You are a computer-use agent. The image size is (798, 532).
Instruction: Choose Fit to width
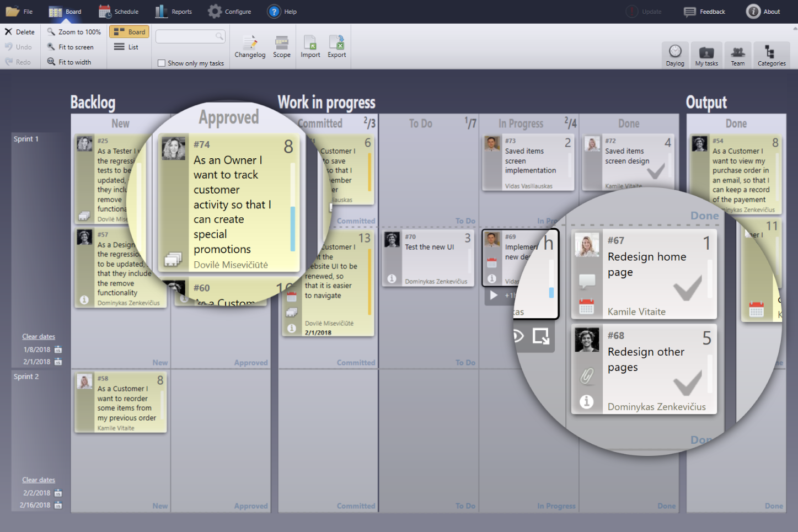point(69,62)
